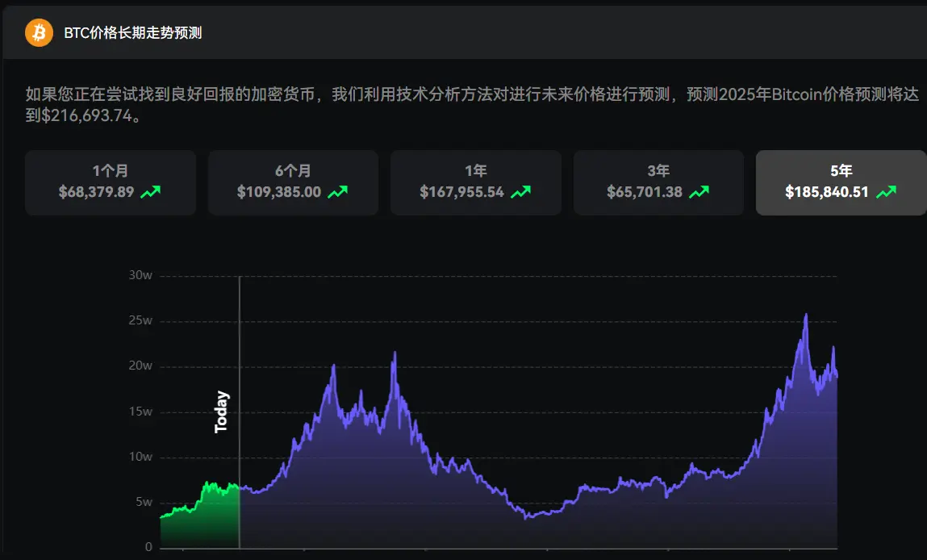
Task: Select the 1个月 forecast tab
Action: point(111,182)
